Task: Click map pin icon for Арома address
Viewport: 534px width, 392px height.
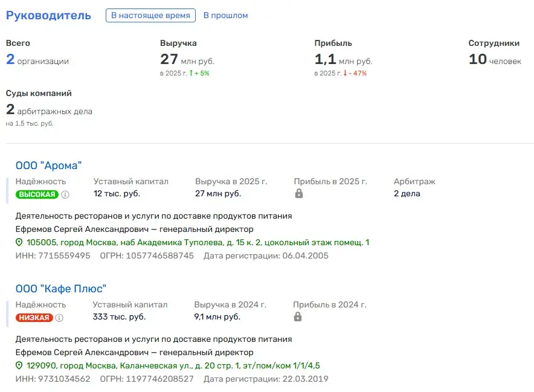Action: pos(19,242)
